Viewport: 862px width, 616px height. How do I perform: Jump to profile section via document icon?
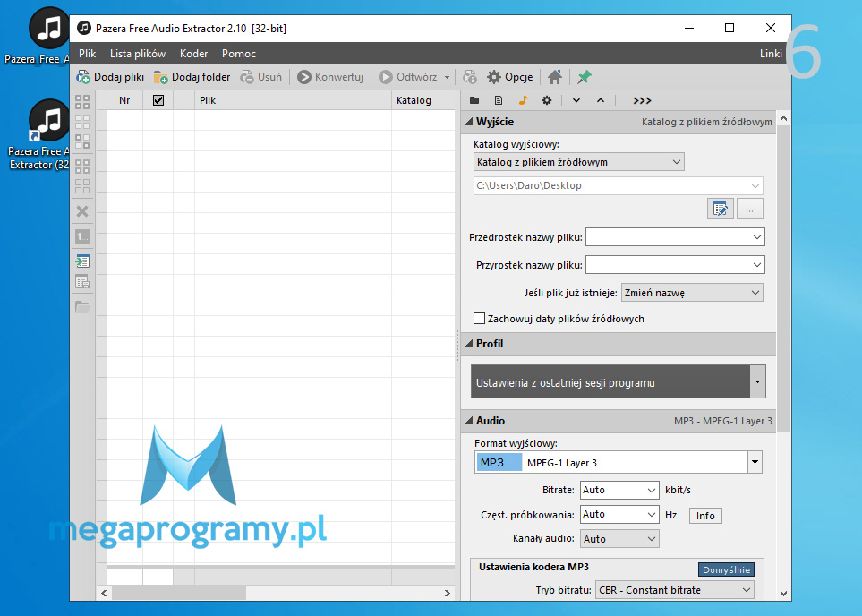pos(498,100)
